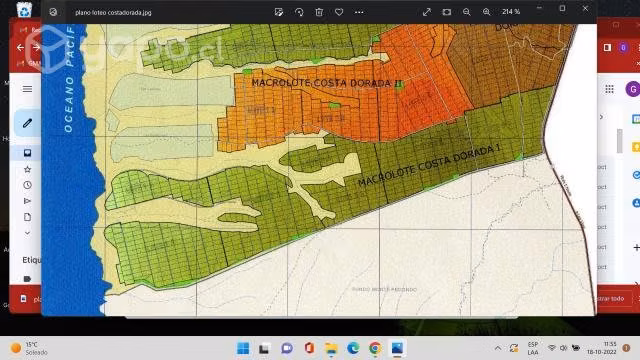Expand Gmail's More chevron in sidebar
This screenshot has width=640, height=360.
click(27, 233)
